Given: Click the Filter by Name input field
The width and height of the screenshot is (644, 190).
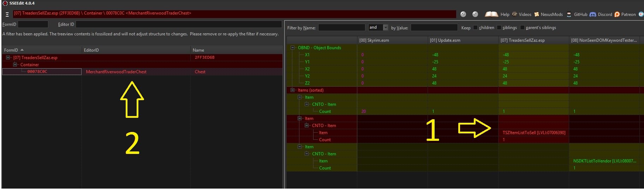Looking at the screenshot, I should click(341, 28).
